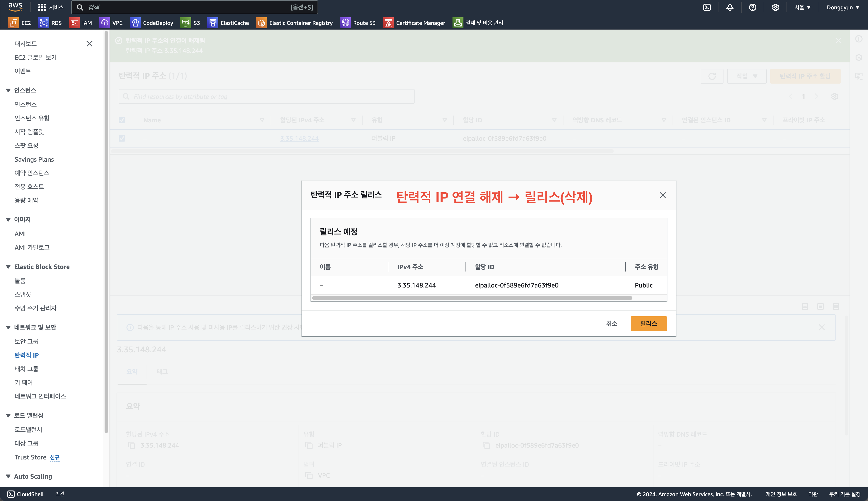Click the dialog table horizontal scrollbar

472,298
